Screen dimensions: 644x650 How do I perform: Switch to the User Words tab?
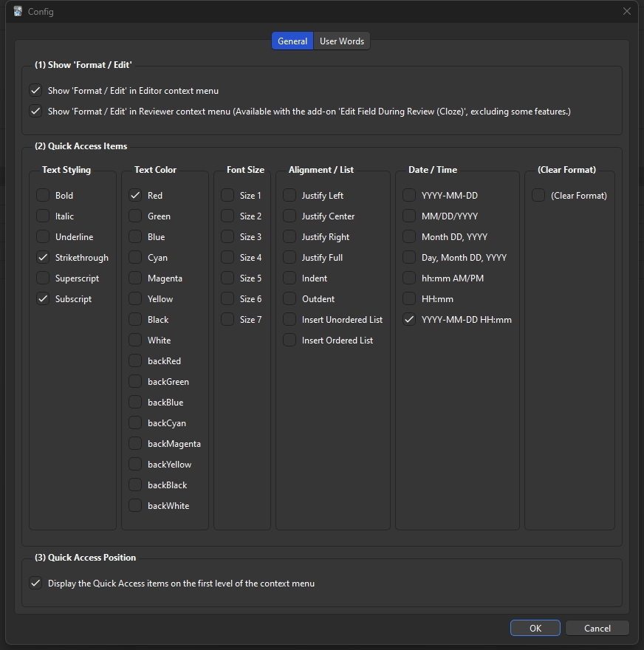(341, 41)
